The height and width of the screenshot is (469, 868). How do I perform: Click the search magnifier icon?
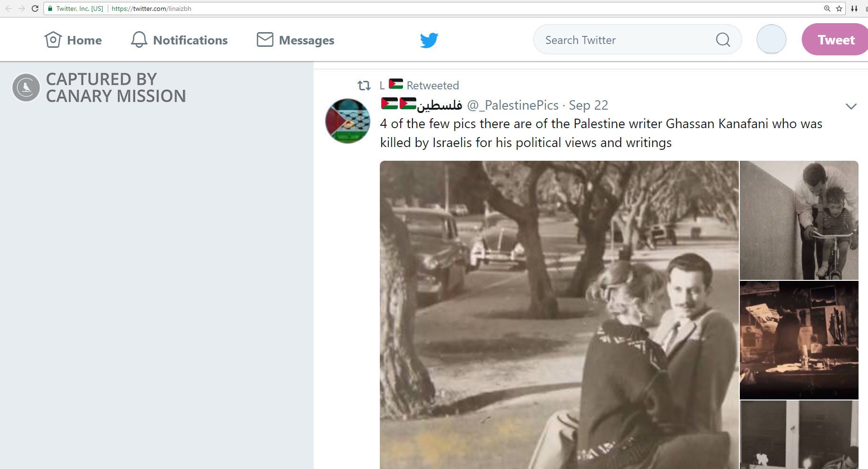[x=723, y=40]
